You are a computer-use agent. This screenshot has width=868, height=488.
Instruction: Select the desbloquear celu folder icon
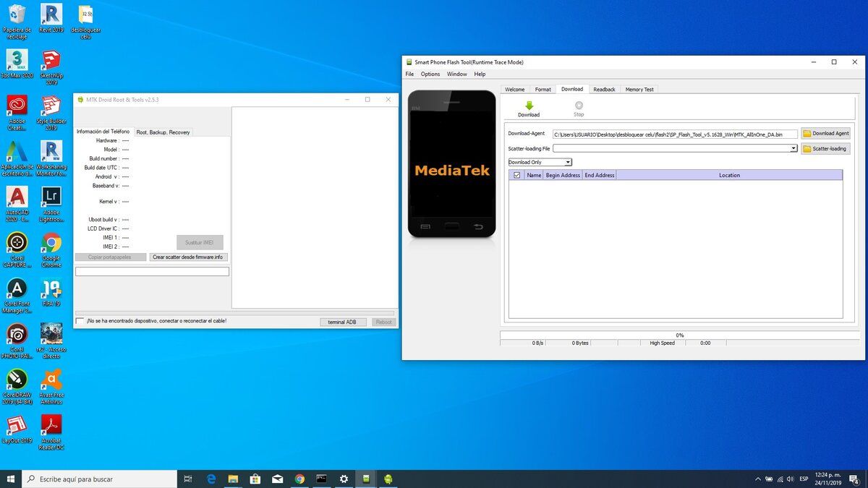[85, 22]
